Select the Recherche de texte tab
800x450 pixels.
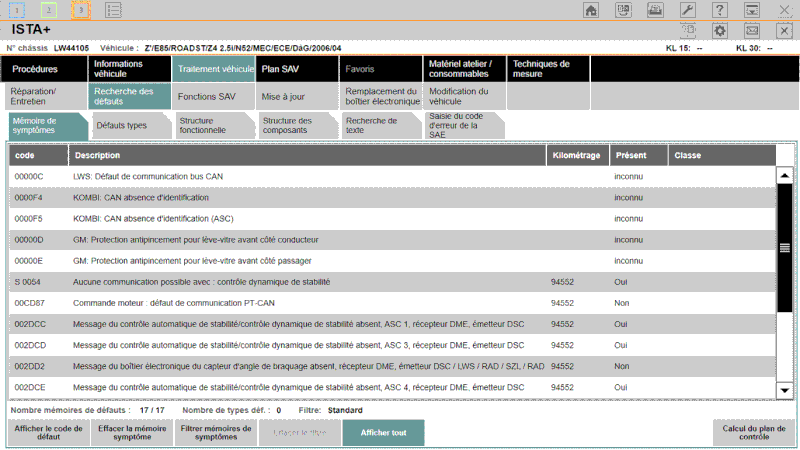(x=382, y=126)
